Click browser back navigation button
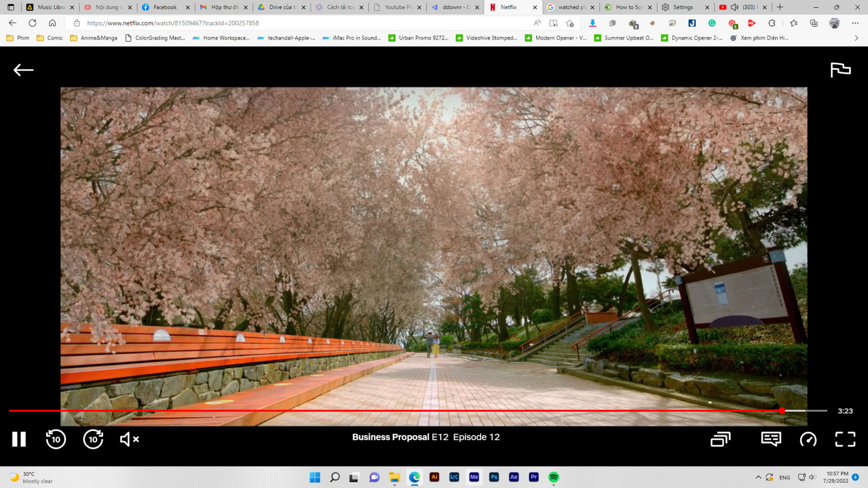This screenshot has height=488, width=868. click(x=12, y=23)
